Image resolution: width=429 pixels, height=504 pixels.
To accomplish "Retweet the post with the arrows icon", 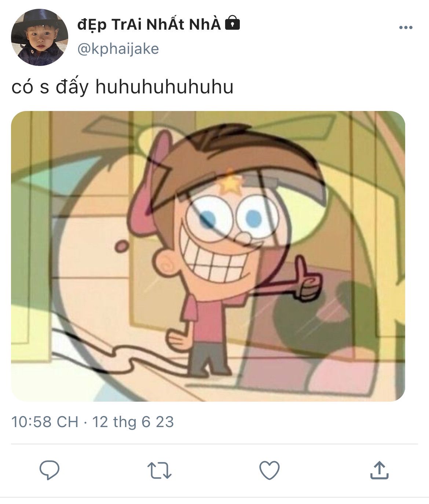I will click(x=159, y=470).
